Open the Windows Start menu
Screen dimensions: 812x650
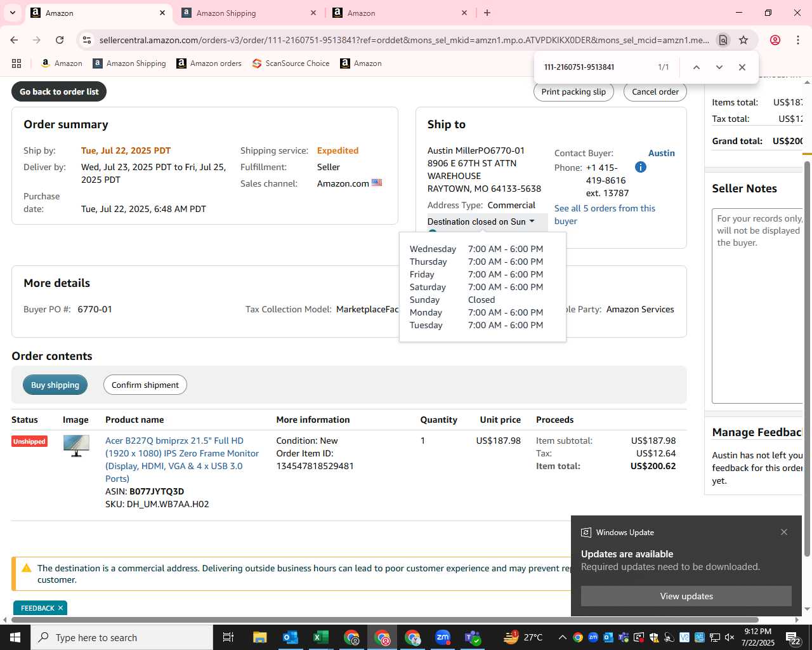click(15, 637)
